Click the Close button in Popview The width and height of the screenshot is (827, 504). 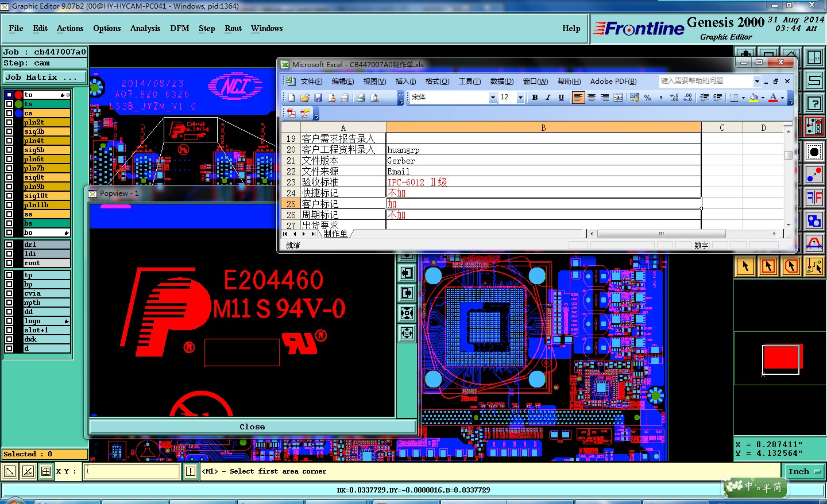tap(252, 427)
